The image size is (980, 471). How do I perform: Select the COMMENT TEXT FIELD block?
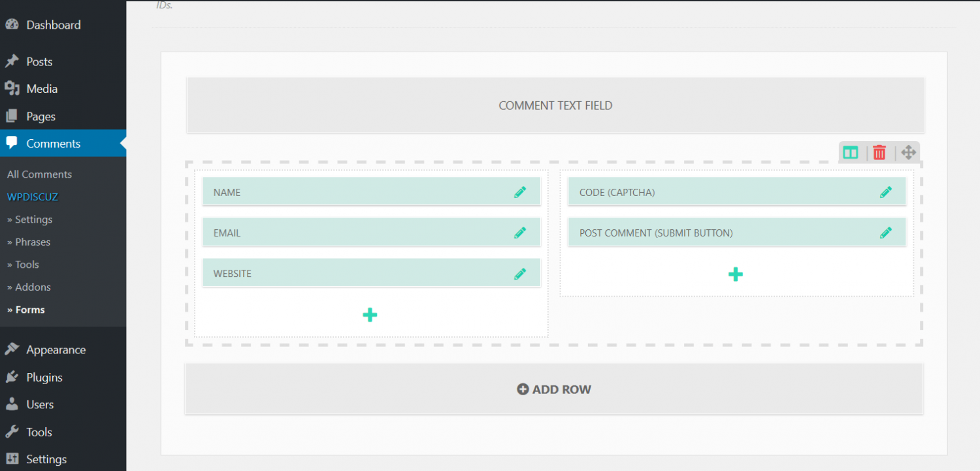coord(555,105)
